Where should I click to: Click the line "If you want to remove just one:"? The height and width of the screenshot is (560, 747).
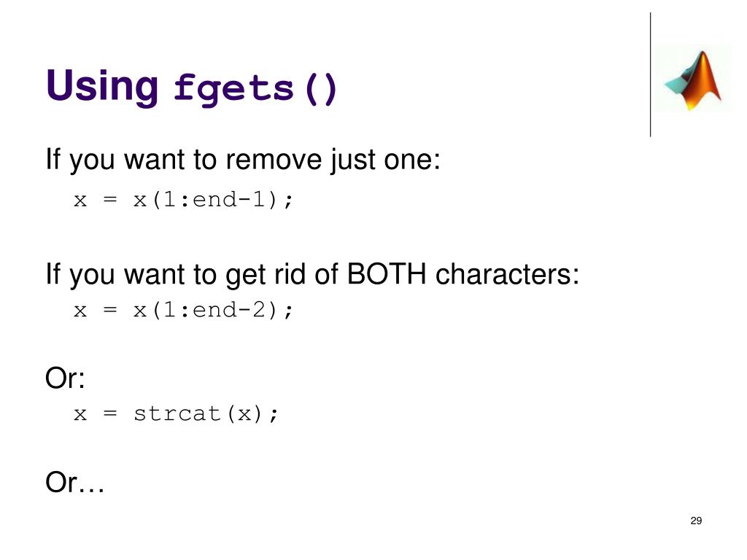pos(243,160)
